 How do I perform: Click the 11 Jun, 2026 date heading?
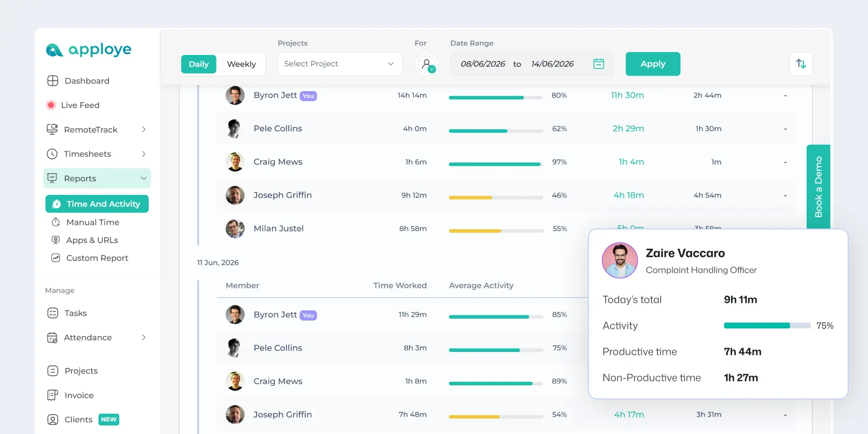tap(218, 263)
